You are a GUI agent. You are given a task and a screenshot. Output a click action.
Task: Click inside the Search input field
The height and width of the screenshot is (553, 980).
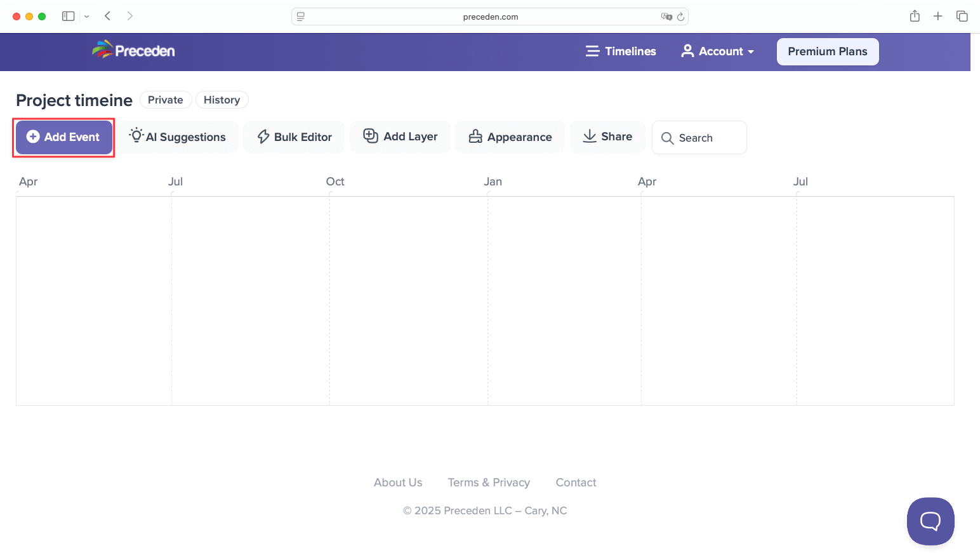[x=705, y=138]
